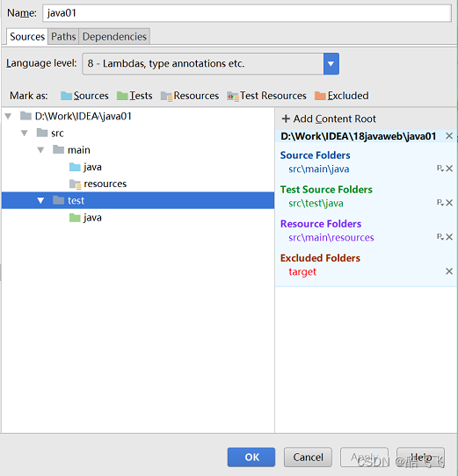
Task: Edit properties of src\main\java source folder
Action: (440, 169)
